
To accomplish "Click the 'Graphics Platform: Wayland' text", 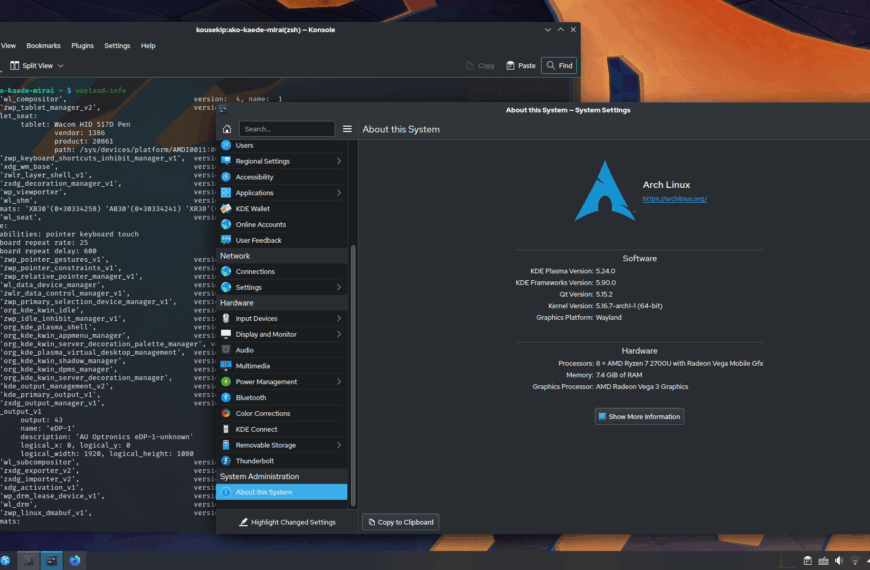I will click(x=579, y=317).
